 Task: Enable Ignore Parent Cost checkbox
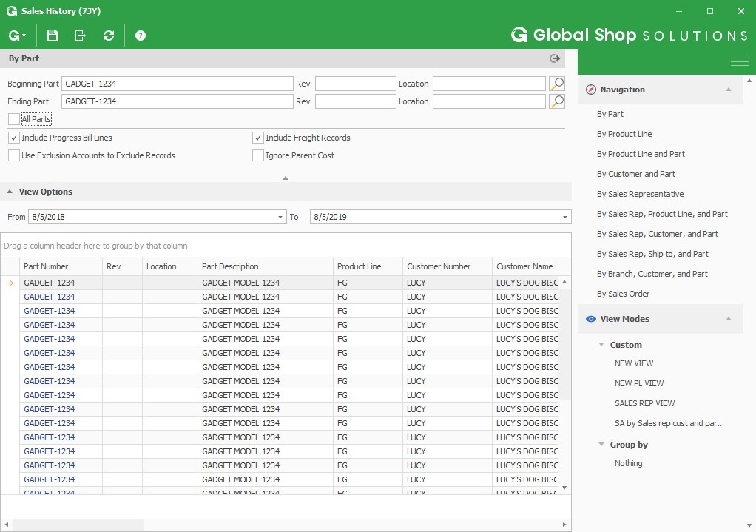(258, 155)
